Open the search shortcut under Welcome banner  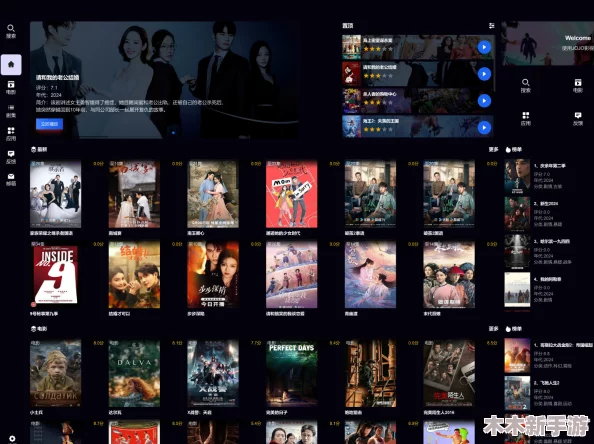point(525,86)
